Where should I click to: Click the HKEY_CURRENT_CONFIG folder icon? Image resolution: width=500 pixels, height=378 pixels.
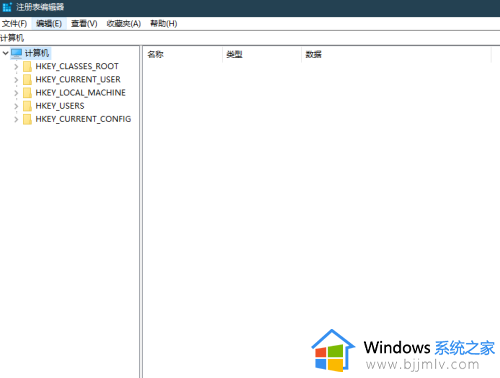coord(27,119)
